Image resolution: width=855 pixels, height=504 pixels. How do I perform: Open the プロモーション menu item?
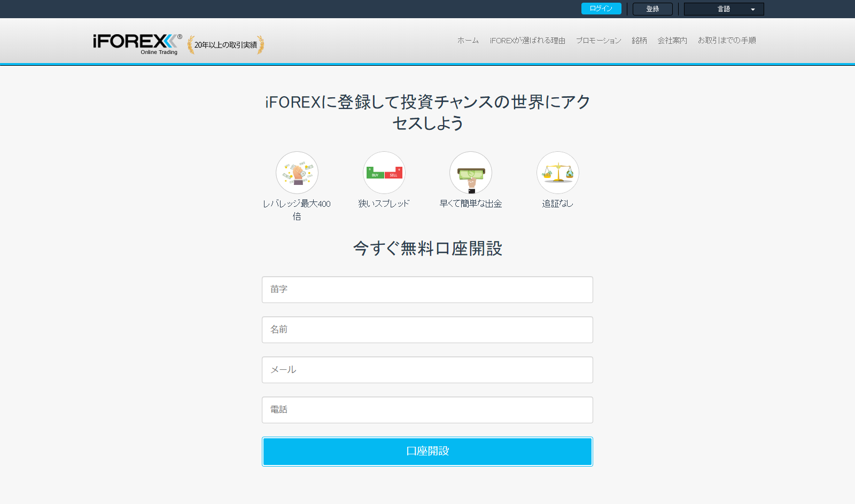[x=598, y=41]
